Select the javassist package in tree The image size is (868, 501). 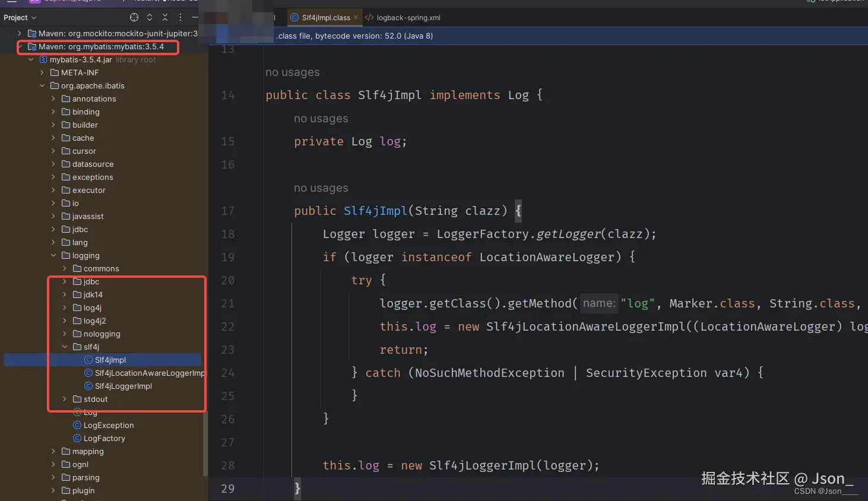pyautogui.click(x=88, y=216)
